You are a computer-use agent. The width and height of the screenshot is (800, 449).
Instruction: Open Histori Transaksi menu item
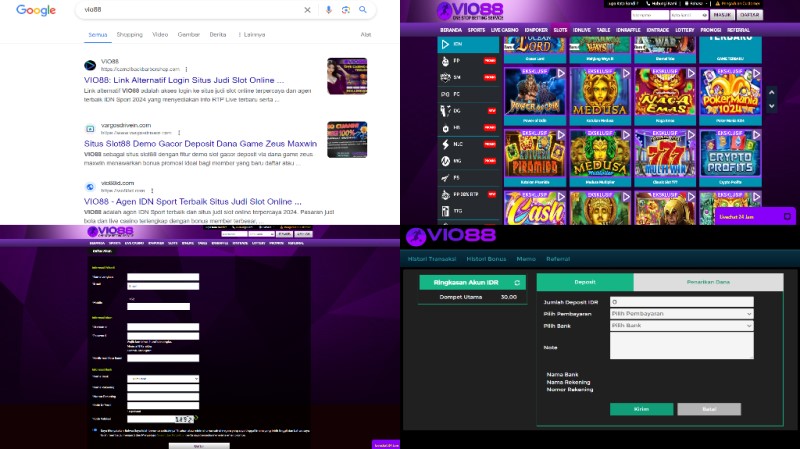[x=432, y=259]
